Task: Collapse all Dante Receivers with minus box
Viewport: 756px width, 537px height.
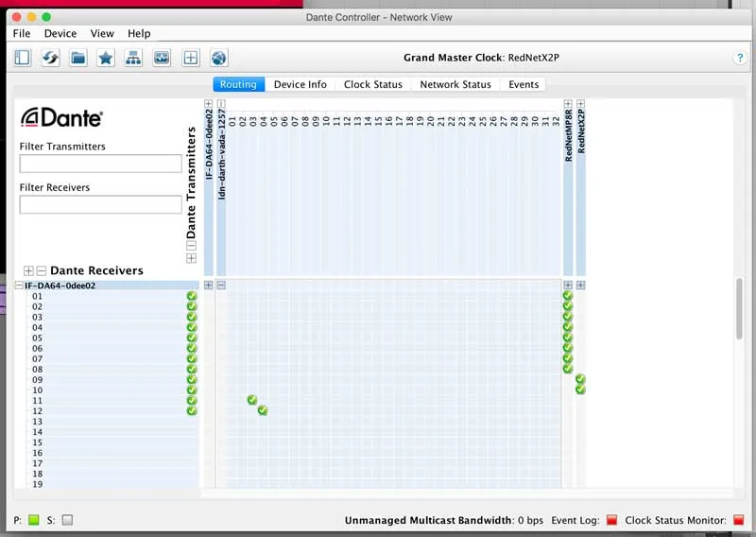Action: point(42,270)
